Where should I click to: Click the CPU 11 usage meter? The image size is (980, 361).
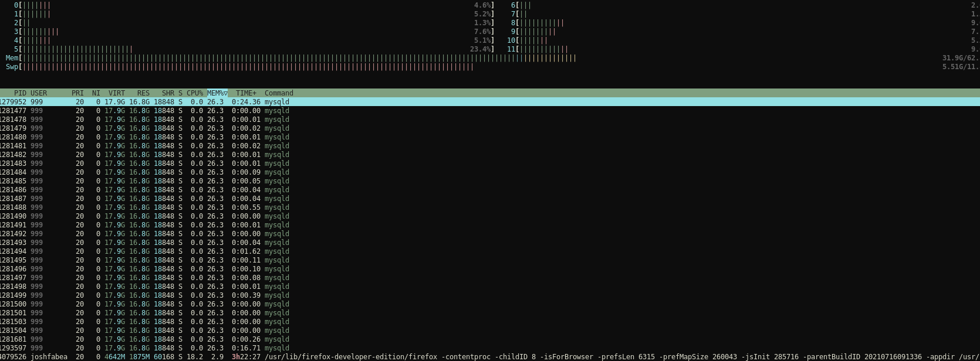[x=744, y=49]
